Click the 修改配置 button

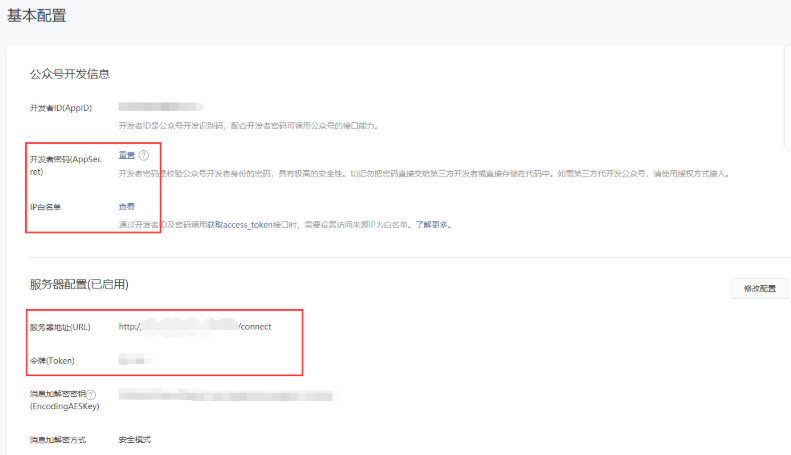coord(760,289)
